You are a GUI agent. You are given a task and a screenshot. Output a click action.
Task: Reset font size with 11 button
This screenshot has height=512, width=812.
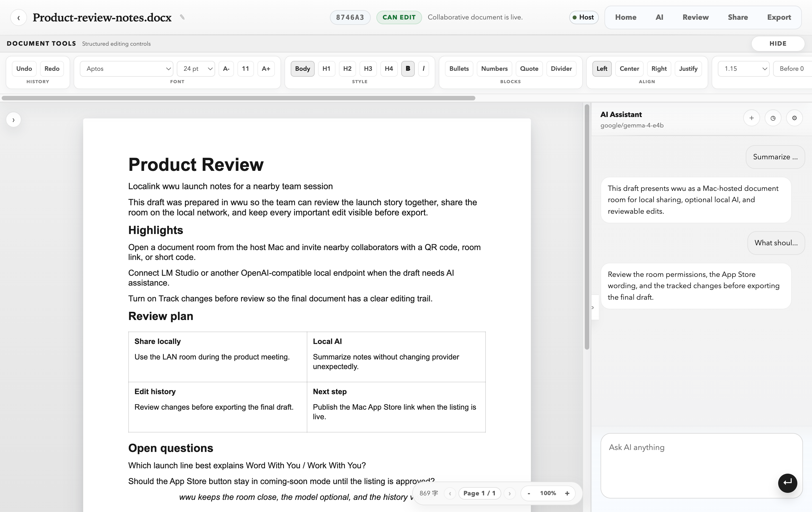[246, 69]
